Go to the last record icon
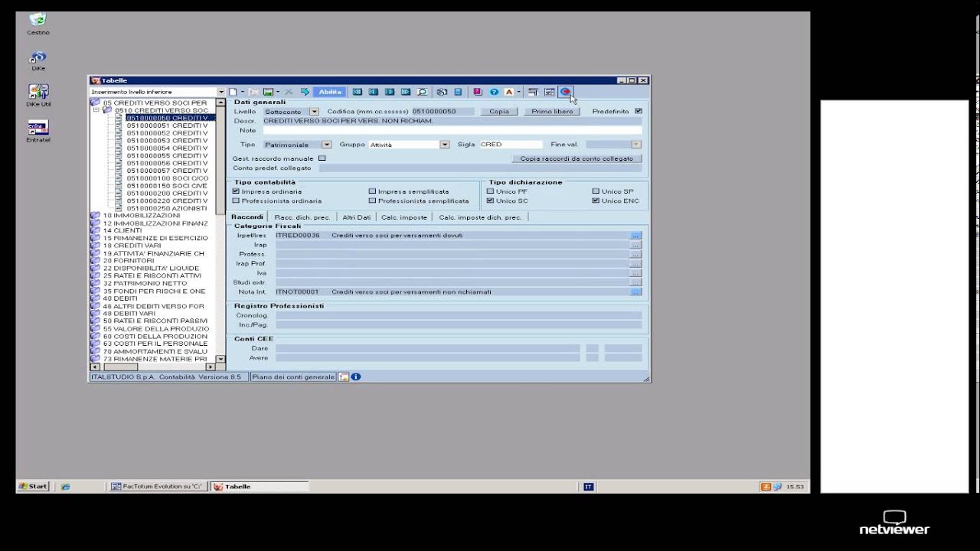 click(x=406, y=92)
